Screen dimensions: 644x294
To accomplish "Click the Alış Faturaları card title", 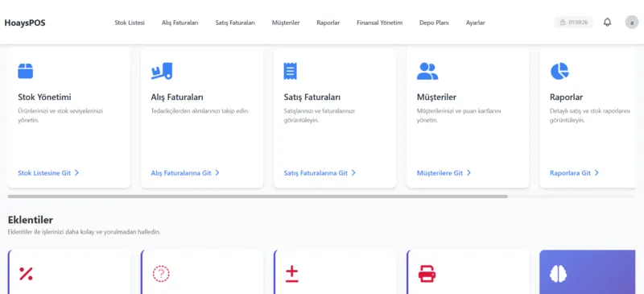I will click(177, 97).
